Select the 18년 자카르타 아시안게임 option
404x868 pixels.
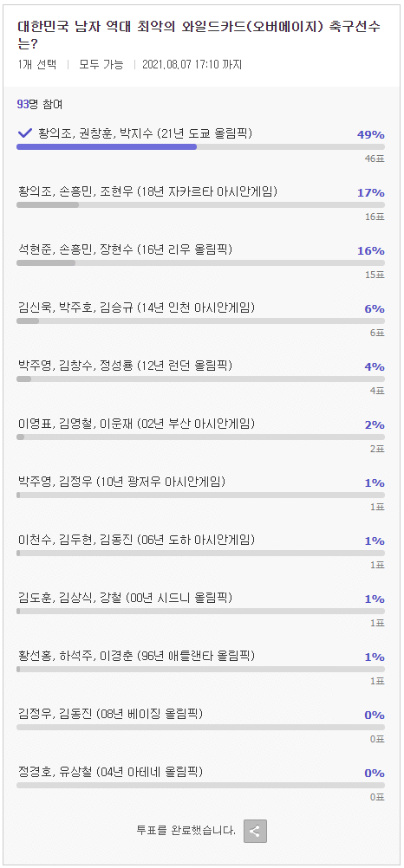[200, 202]
